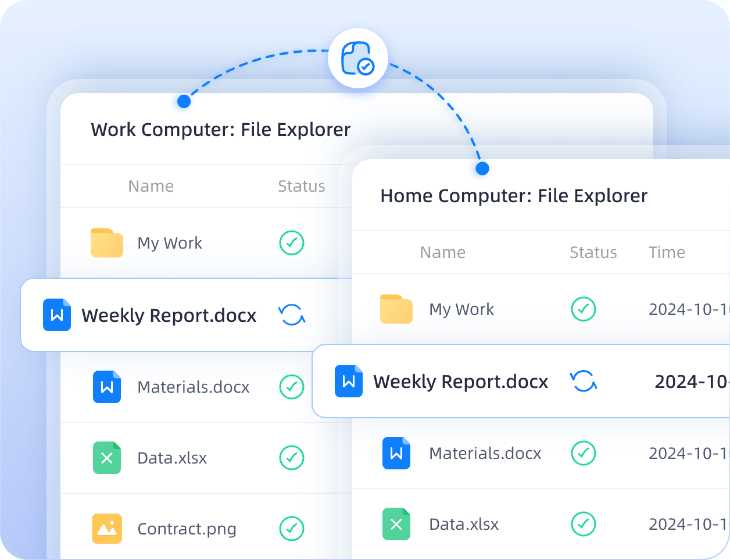The width and height of the screenshot is (730, 560).
Task: Select Weekly Report.docx filename on Work Computer
Action: pyautogui.click(x=169, y=315)
